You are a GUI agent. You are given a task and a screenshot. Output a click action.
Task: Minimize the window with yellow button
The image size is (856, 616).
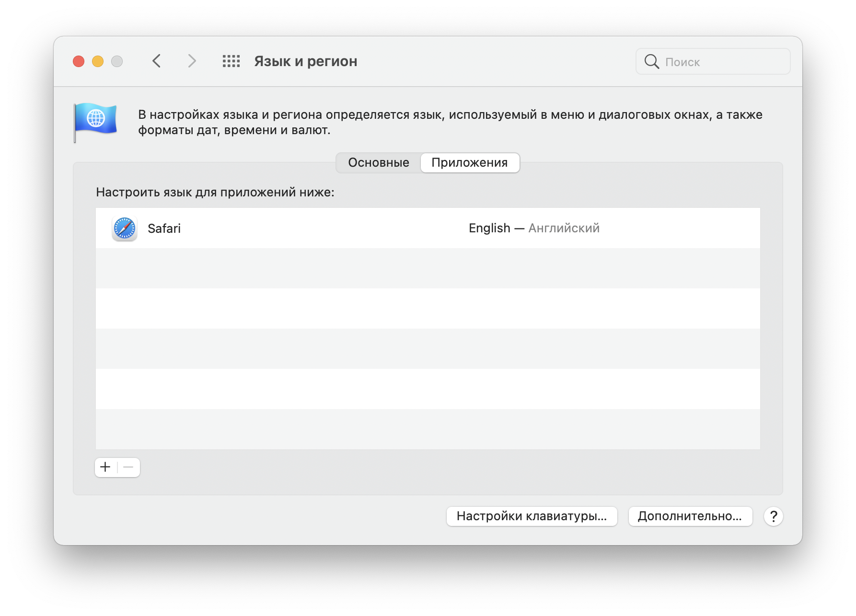coord(98,61)
